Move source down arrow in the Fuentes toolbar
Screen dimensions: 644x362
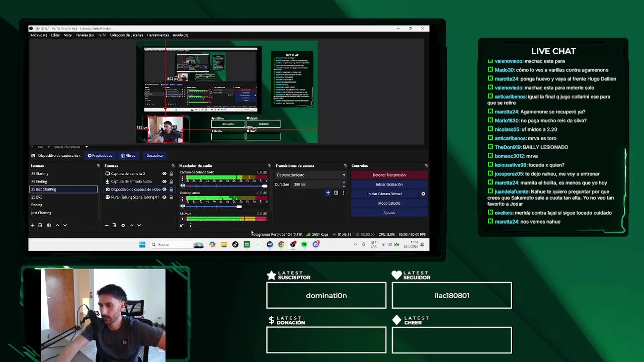pos(139,225)
